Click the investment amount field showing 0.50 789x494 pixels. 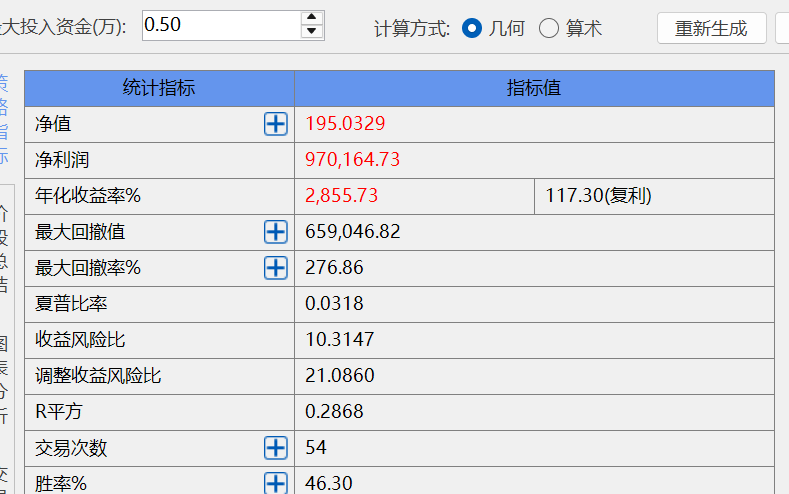(x=220, y=25)
